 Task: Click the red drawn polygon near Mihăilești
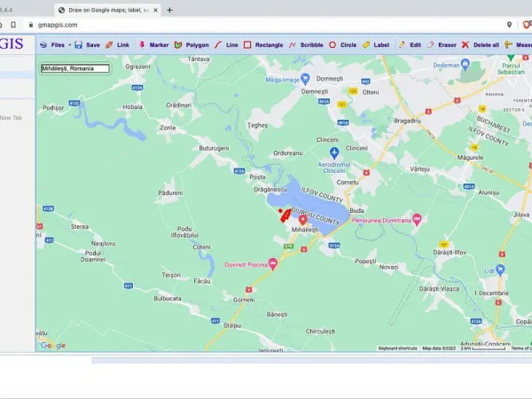(x=286, y=216)
